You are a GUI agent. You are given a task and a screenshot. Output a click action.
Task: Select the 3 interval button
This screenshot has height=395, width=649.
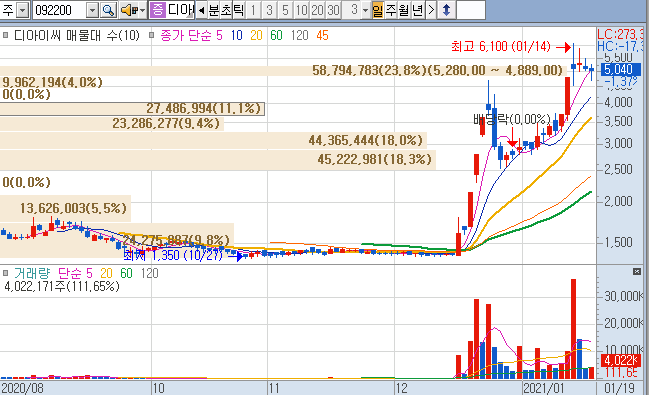(269, 10)
